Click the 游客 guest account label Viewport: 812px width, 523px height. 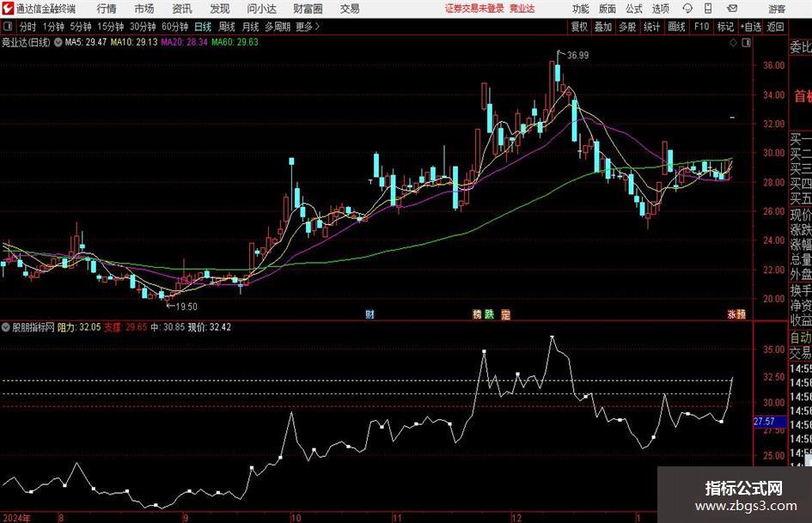(776, 9)
